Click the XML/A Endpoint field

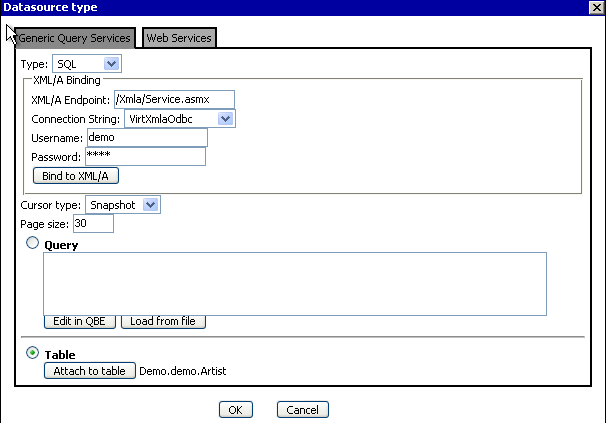pyautogui.click(x=173, y=99)
